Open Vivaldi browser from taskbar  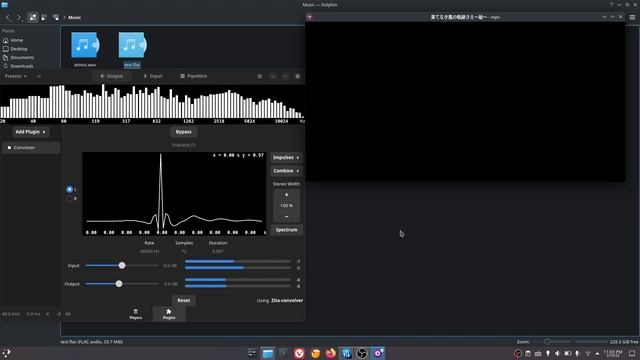299,353
